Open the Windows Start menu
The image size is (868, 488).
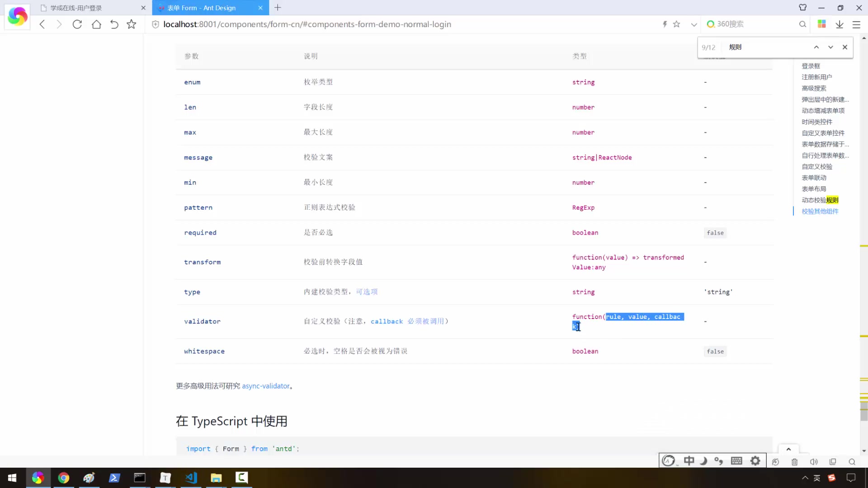pyautogui.click(x=12, y=478)
